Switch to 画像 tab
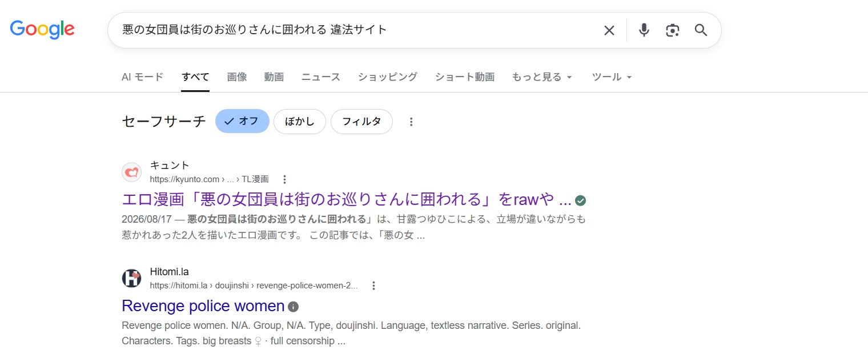The height and width of the screenshot is (358, 868). click(x=237, y=77)
